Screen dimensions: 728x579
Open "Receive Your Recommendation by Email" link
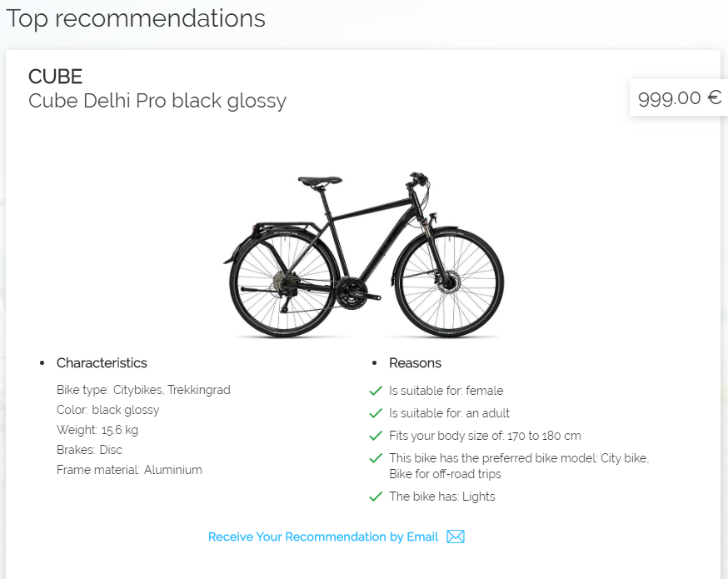tap(323, 537)
